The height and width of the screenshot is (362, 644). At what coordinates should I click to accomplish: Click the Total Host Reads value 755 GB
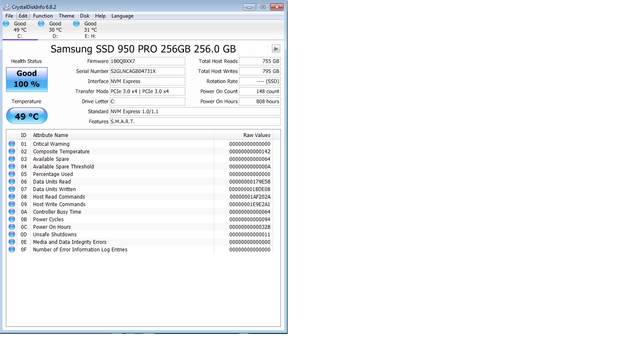pos(260,61)
